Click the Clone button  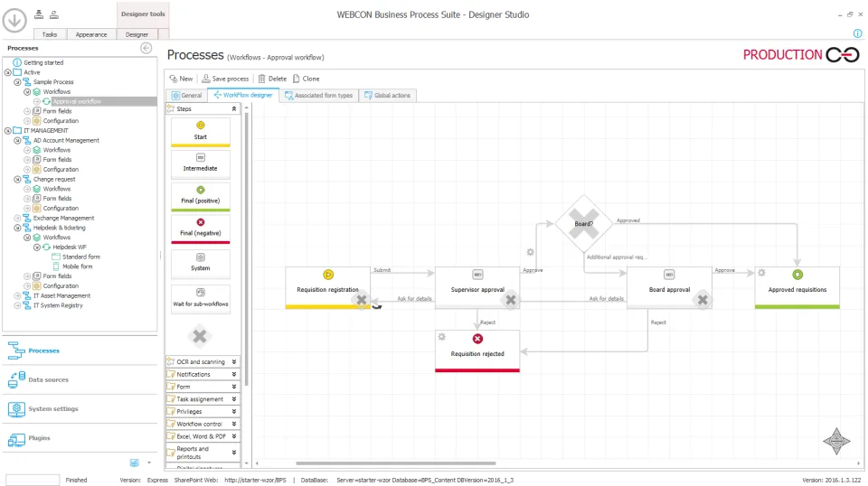307,79
